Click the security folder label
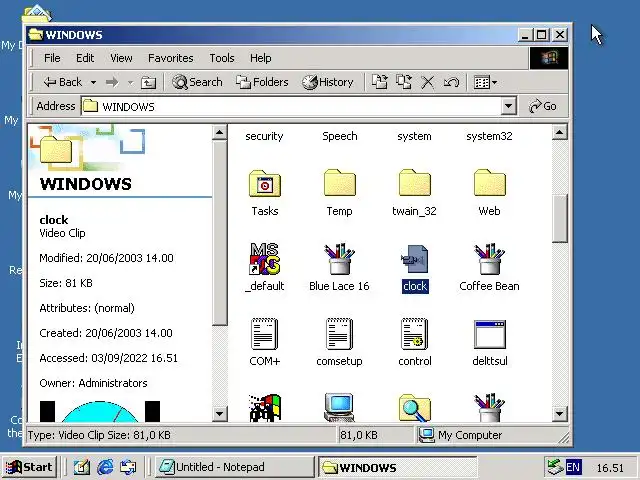640x480 pixels. pyautogui.click(x=264, y=136)
